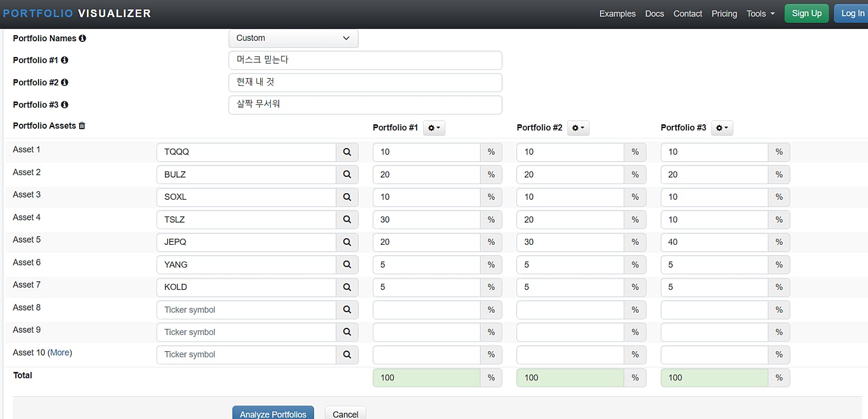This screenshot has width=868, height=419.
Task: Click the search icon for KOLD ticker
Action: [x=347, y=287]
